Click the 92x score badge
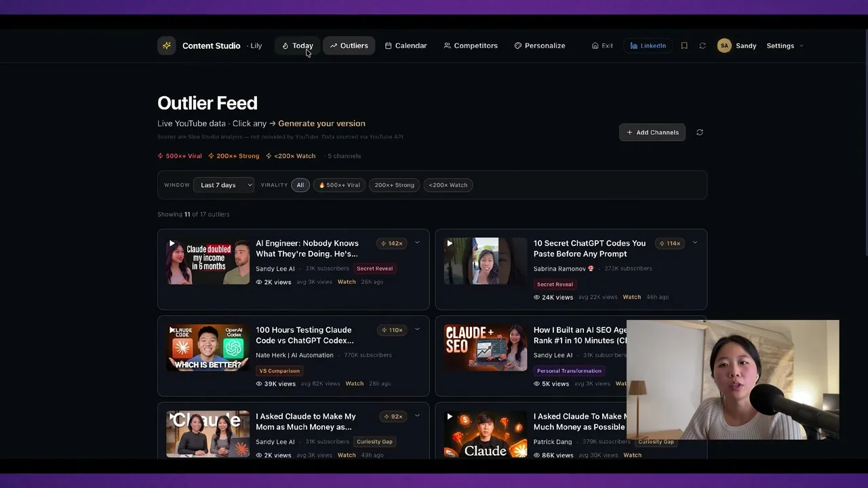 393,417
